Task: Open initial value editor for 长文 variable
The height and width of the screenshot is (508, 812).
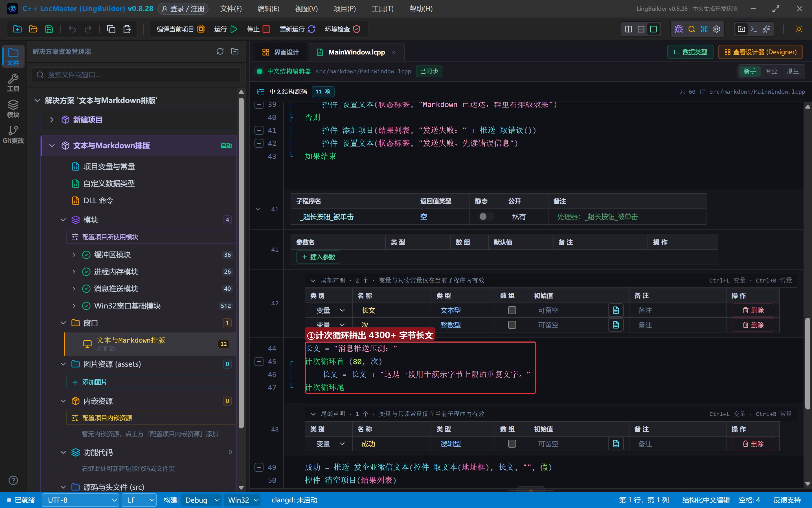Action: pyautogui.click(x=616, y=310)
